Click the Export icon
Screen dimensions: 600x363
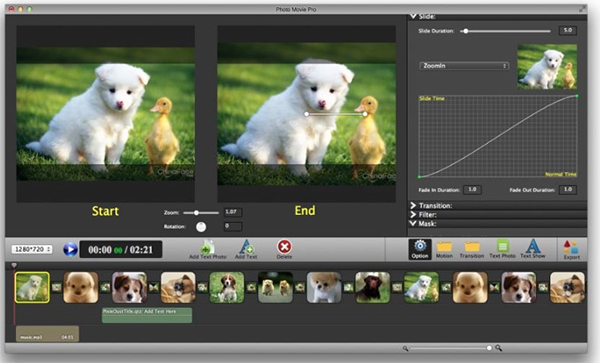tap(571, 247)
